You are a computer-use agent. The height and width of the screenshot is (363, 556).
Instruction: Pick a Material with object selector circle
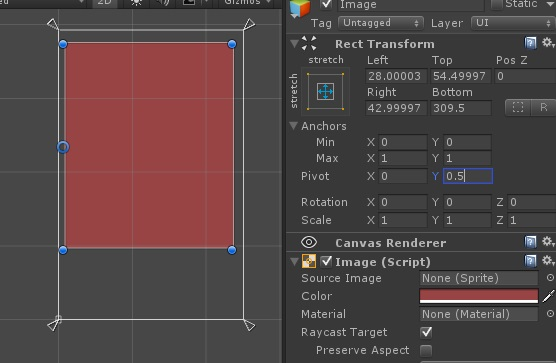click(550, 314)
